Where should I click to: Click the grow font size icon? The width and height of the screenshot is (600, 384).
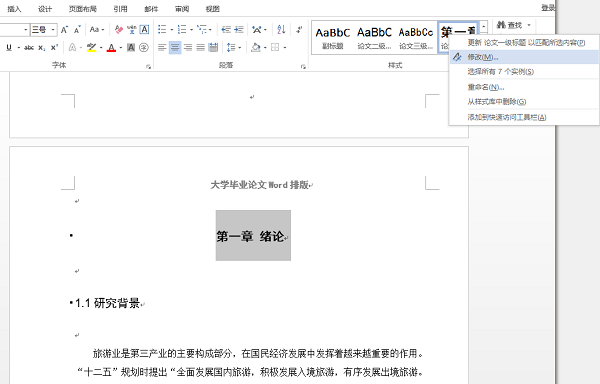(x=65, y=29)
